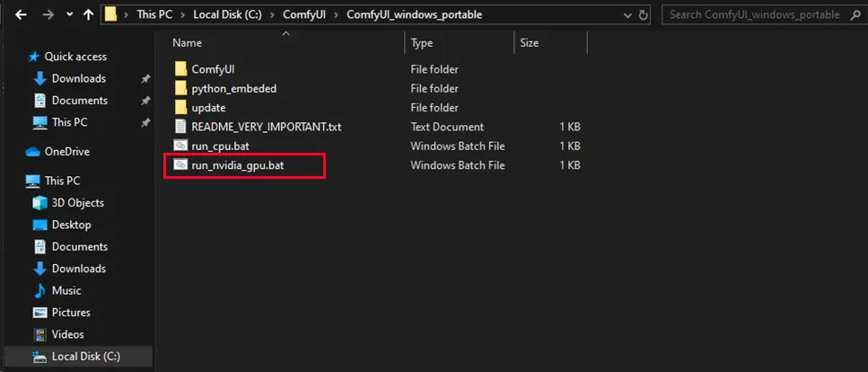Open the Music folder in sidebar
The height and width of the screenshot is (372, 868).
click(66, 290)
